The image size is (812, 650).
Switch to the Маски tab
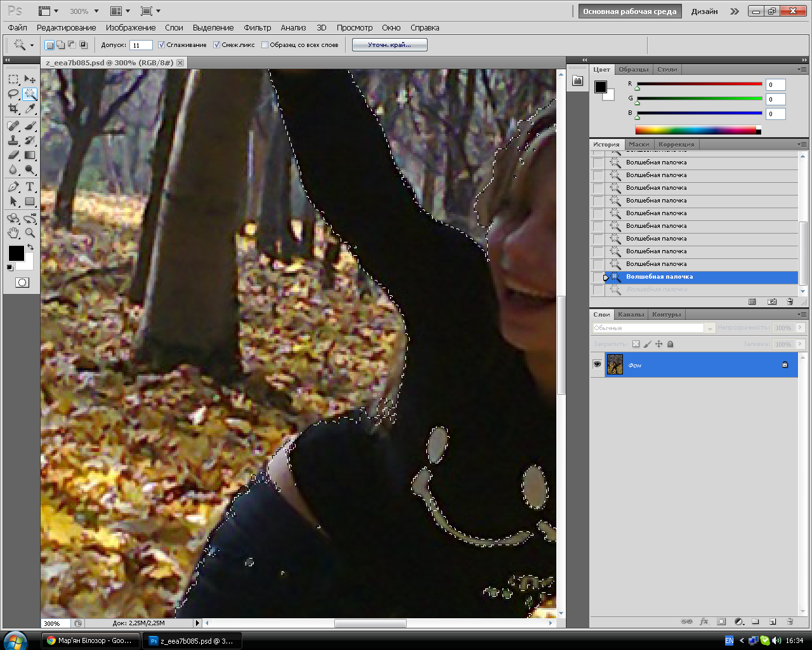tap(639, 144)
